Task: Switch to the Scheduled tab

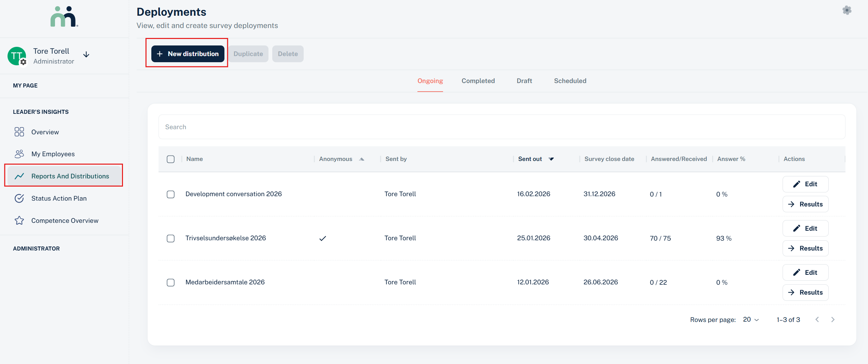Action: (x=570, y=81)
